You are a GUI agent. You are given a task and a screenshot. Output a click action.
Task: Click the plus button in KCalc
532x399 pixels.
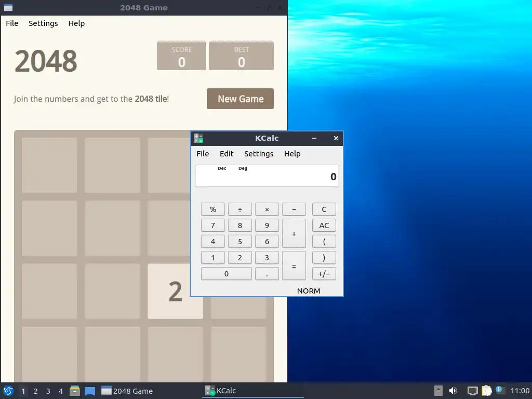(294, 233)
